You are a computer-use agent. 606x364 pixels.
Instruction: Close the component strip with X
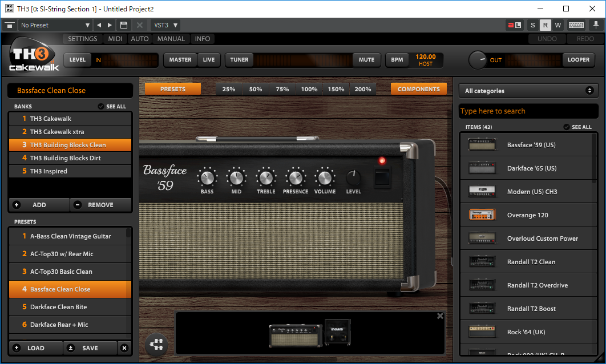tap(440, 316)
